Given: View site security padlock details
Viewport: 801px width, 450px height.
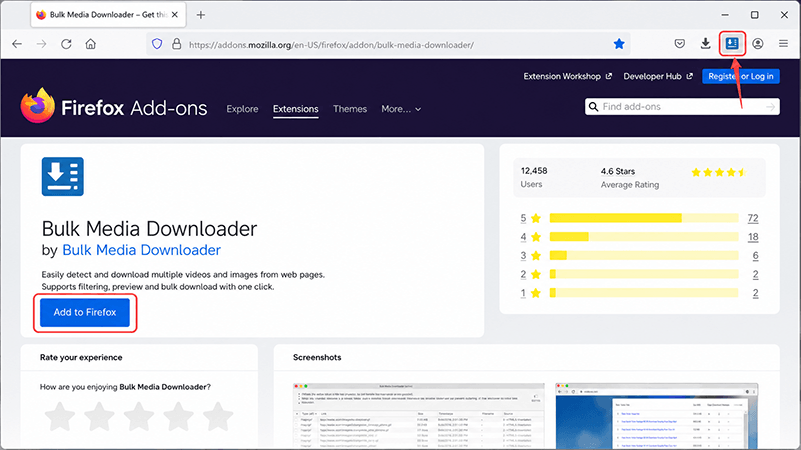Looking at the screenshot, I should pos(177,44).
